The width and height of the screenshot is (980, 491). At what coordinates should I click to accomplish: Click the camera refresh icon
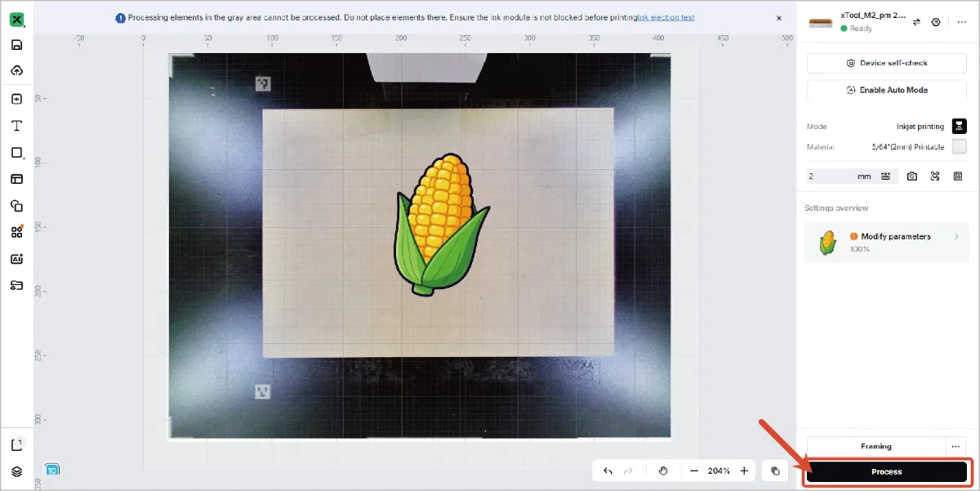pyautogui.click(x=911, y=176)
